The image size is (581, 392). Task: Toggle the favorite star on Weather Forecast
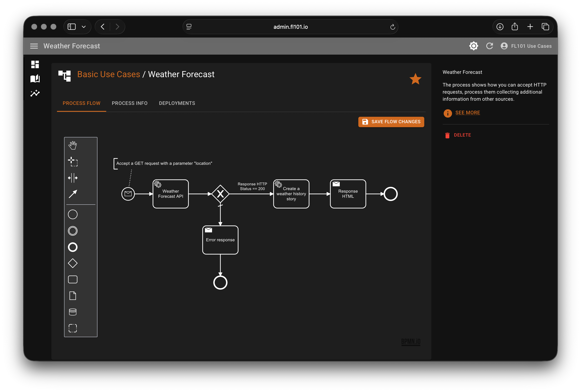click(x=415, y=79)
